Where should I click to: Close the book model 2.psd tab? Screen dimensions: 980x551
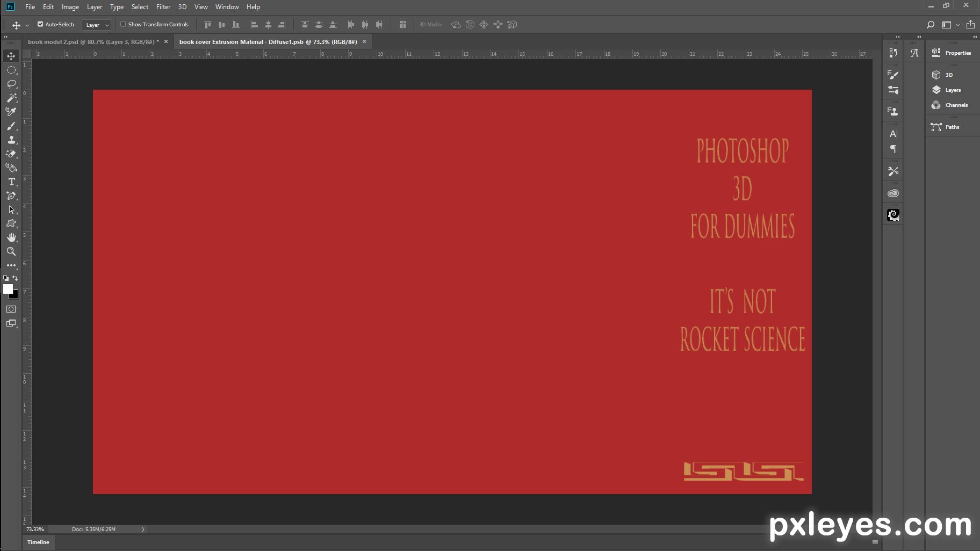(x=166, y=41)
